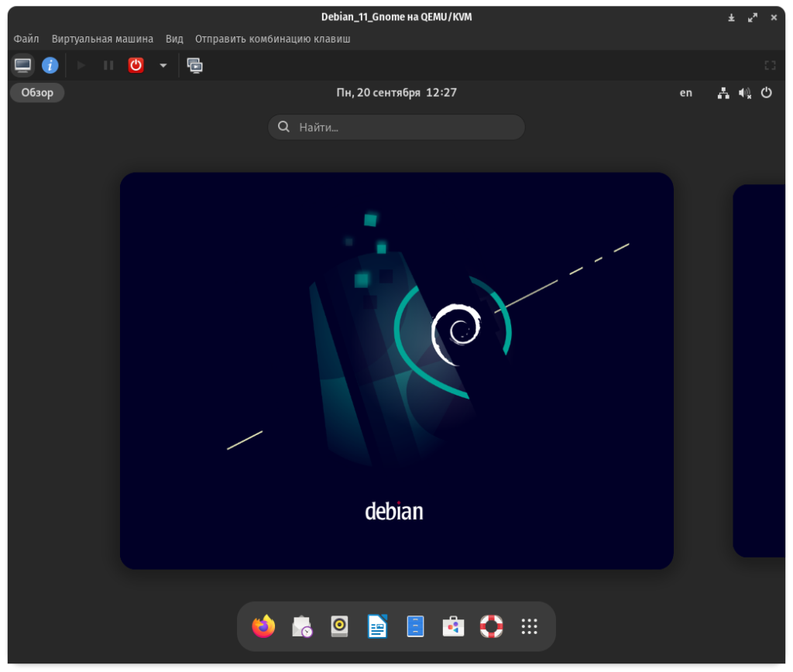Show all applications grid
Viewport: 793px width, 672px height.
tap(530, 626)
